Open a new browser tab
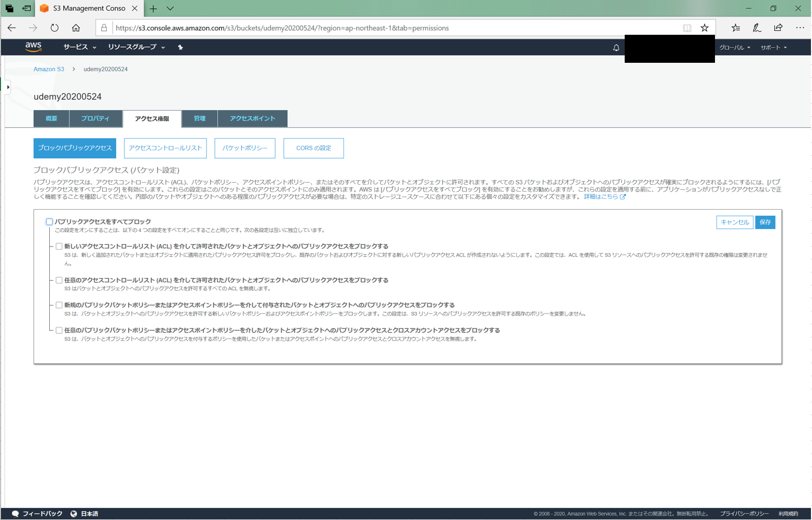Viewport: 812px width, 520px height. click(x=153, y=8)
